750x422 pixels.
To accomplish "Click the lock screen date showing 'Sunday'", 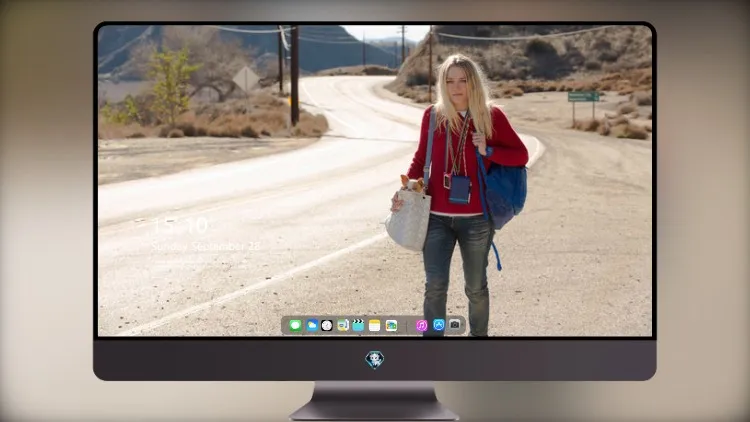I will (x=206, y=246).
